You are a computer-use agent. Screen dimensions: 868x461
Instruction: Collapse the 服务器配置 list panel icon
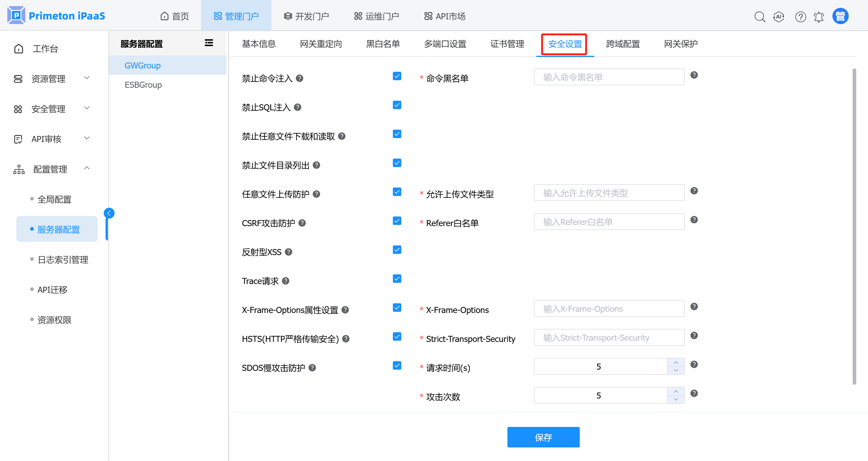[x=209, y=43]
